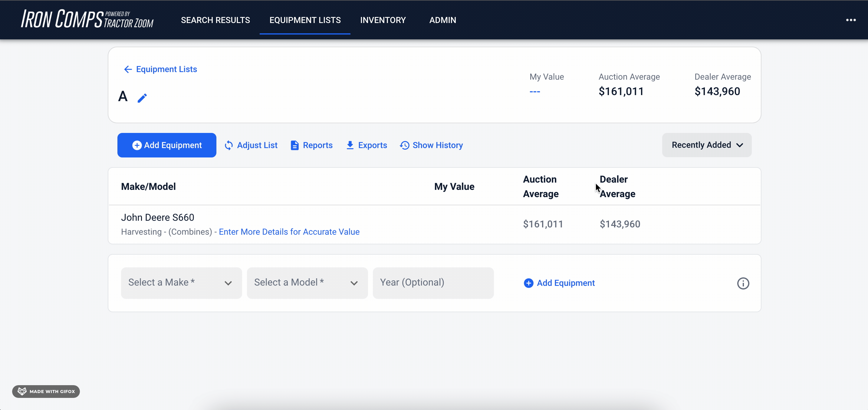The width and height of the screenshot is (868, 410).
Task: Click the pencil edit icon next to list name A
Action: [142, 98]
